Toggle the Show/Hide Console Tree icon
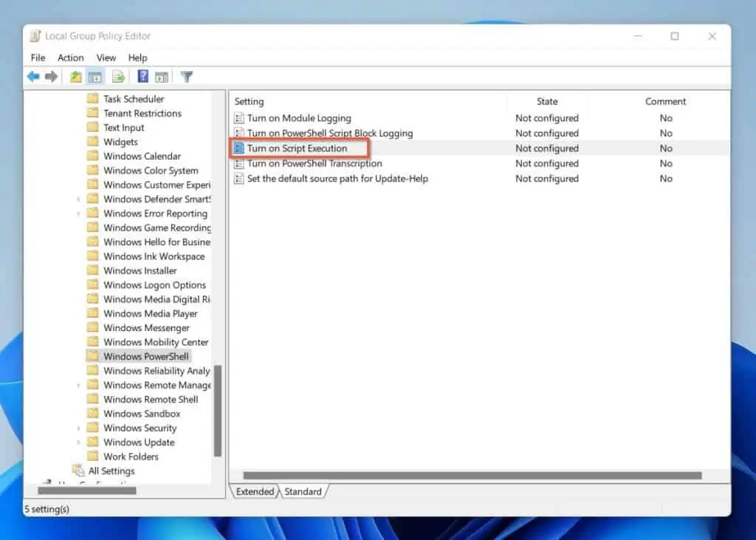 [x=95, y=76]
